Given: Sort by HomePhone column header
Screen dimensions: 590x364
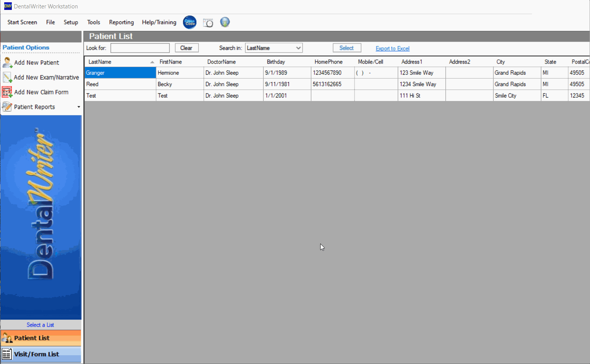Looking at the screenshot, I should tap(333, 62).
